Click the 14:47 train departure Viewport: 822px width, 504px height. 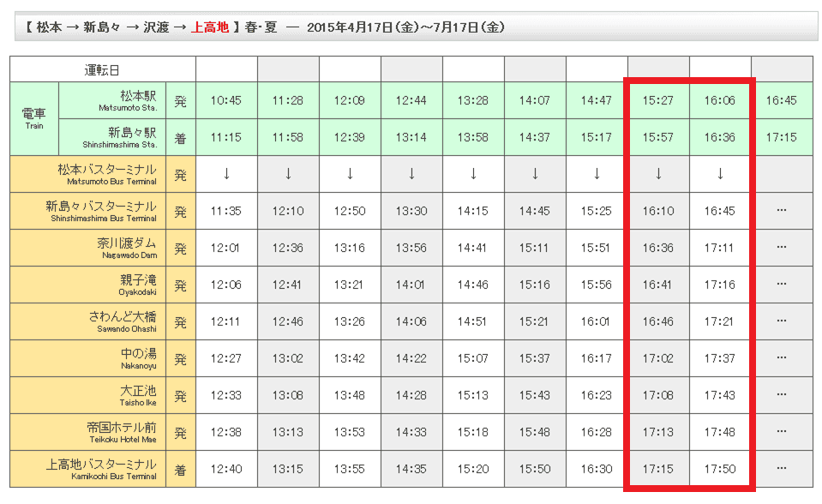coord(597,100)
